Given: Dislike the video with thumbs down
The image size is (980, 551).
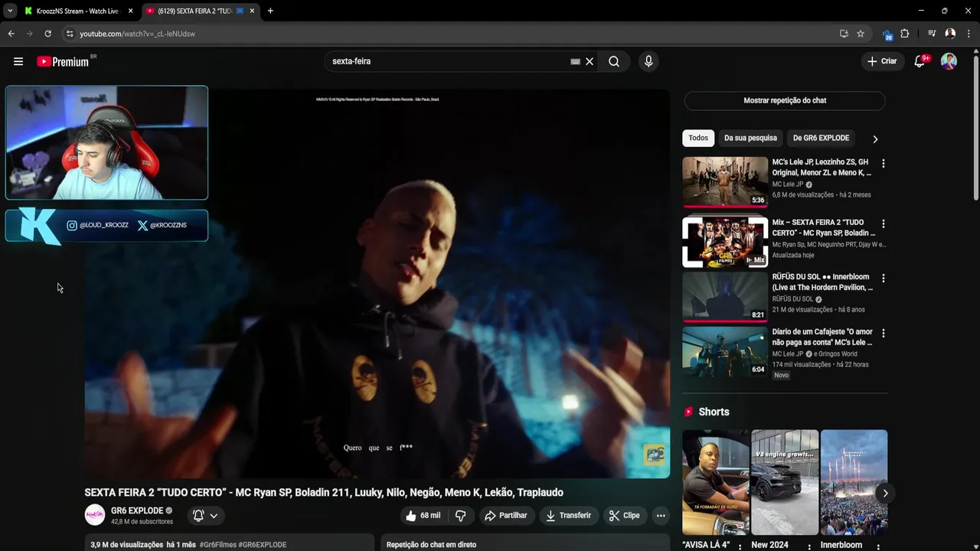Looking at the screenshot, I should tap(460, 516).
